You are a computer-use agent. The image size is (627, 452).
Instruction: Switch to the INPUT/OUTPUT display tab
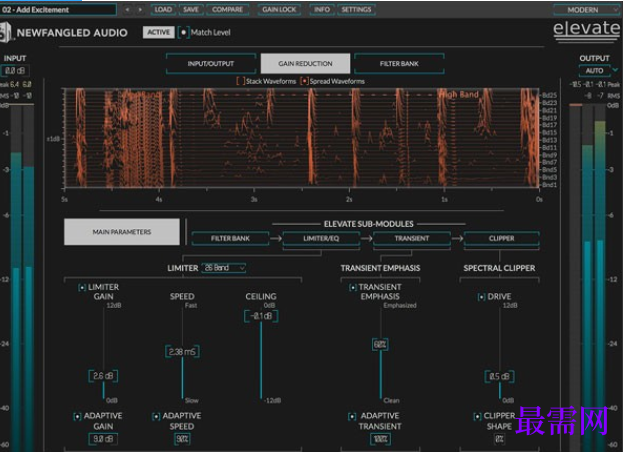coord(211,64)
